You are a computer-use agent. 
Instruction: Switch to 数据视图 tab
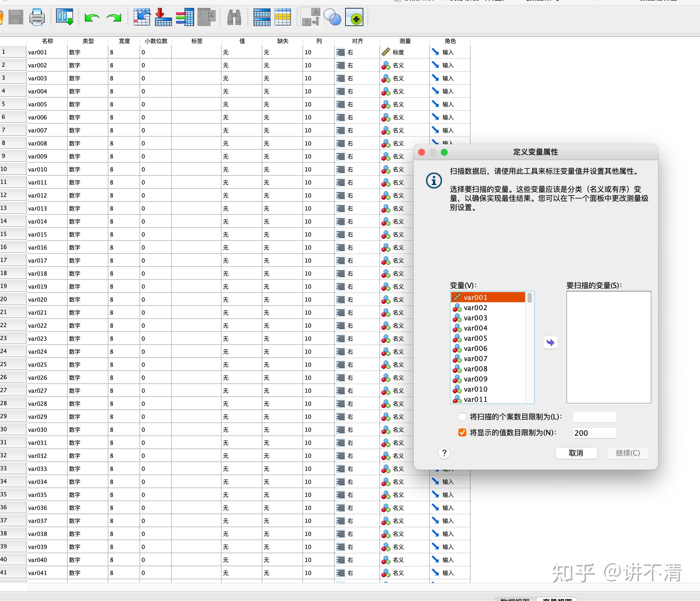tap(514, 599)
